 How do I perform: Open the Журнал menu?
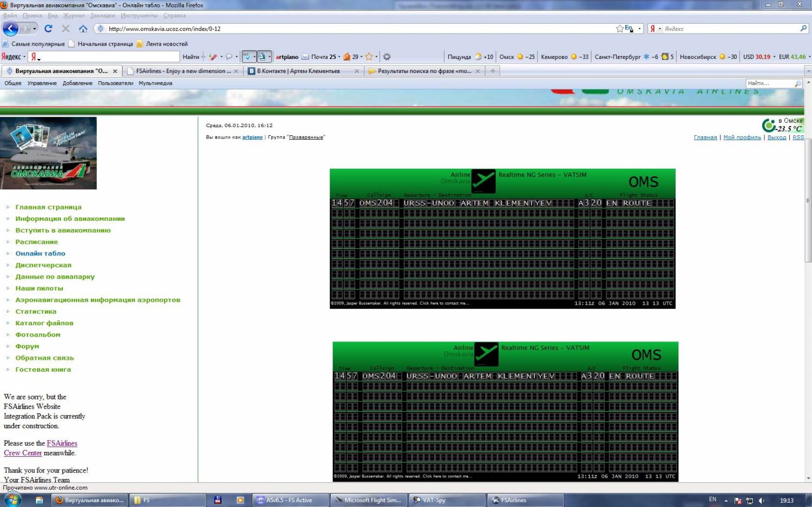(74, 16)
